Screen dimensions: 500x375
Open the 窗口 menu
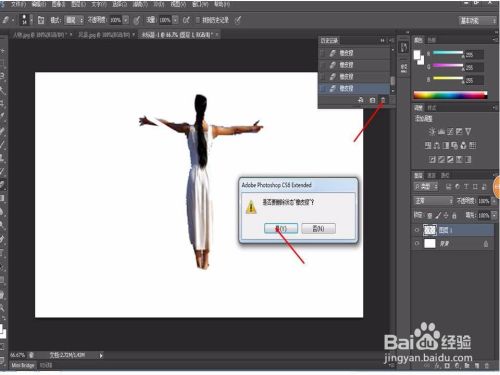point(201,5)
